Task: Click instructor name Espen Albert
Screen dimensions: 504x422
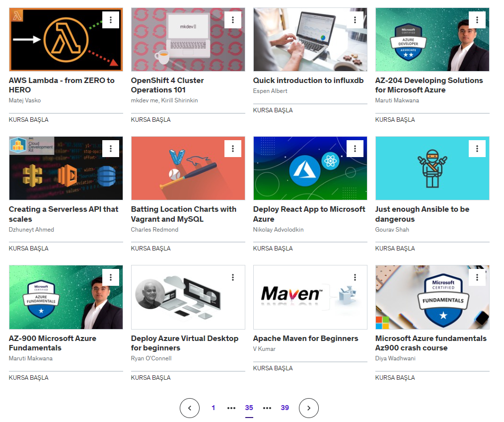Action: (x=270, y=91)
